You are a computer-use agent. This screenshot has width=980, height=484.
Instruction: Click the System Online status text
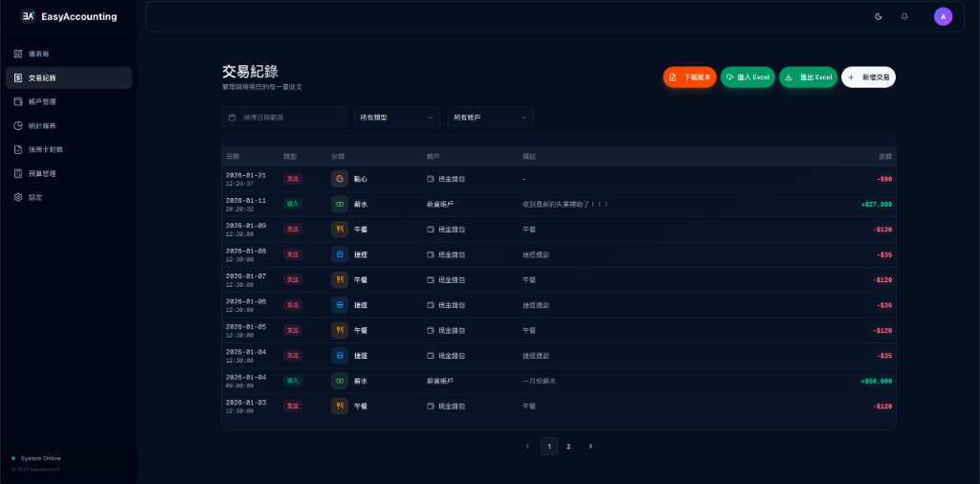40,458
